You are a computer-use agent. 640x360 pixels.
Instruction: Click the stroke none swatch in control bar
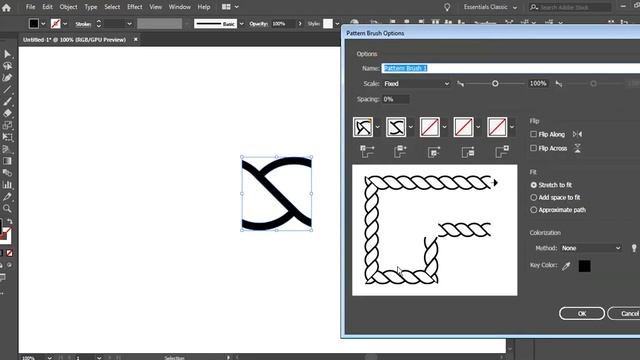point(56,24)
